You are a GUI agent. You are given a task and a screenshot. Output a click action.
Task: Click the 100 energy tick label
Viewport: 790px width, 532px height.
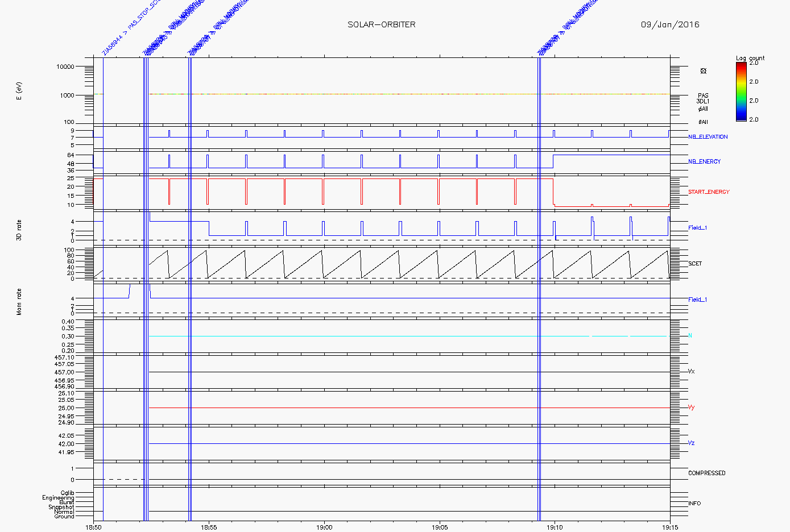(69, 122)
